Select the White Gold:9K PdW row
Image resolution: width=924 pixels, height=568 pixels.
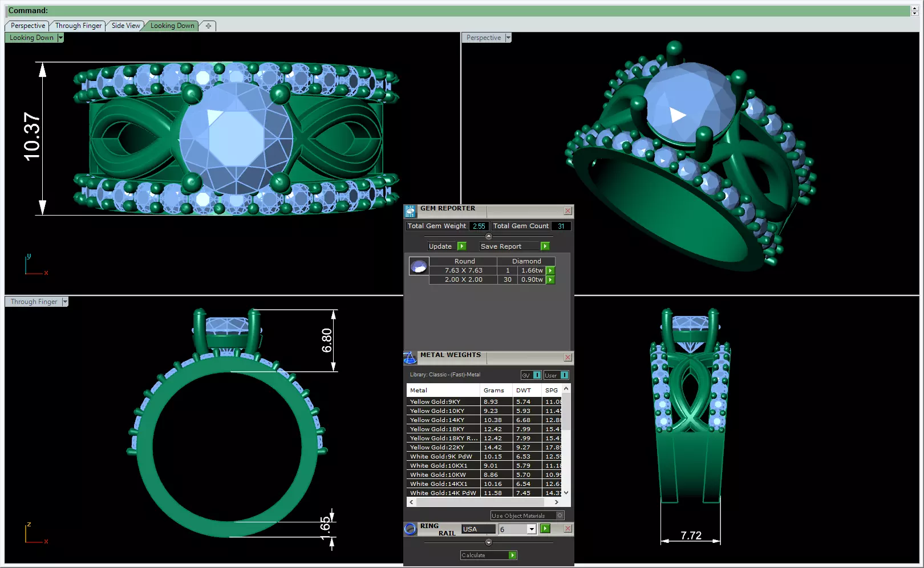(485, 457)
